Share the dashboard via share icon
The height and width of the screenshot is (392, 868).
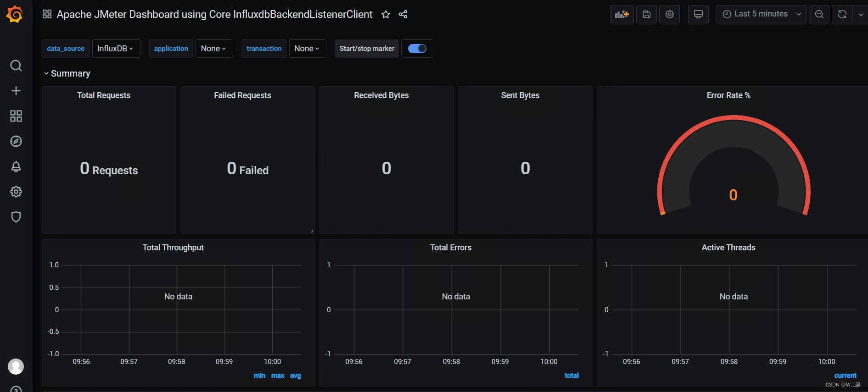[403, 14]
